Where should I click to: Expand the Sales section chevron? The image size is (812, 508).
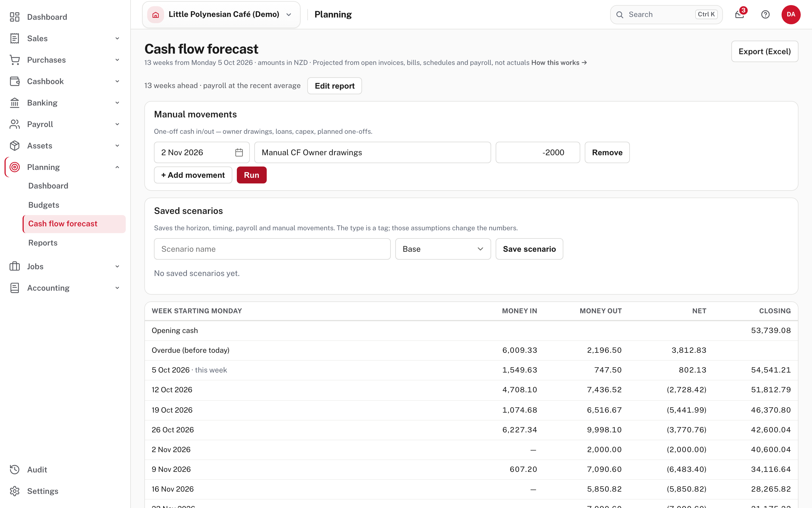[117, 38]
